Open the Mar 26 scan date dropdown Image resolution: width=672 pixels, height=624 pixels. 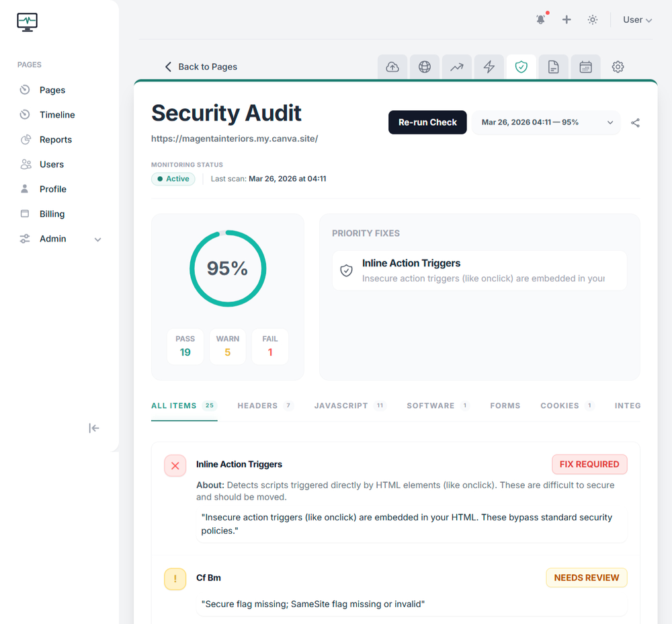pos(546,122)
